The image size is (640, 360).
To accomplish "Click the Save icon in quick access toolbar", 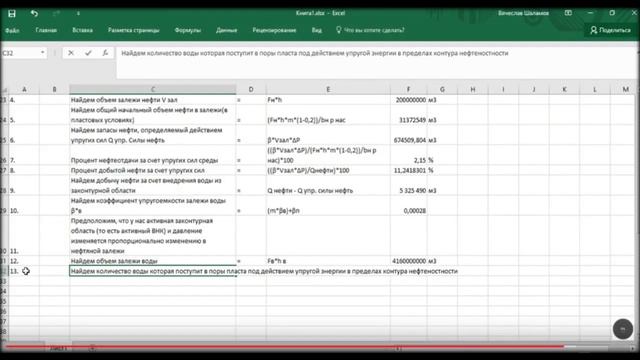I will click(12, 13).
